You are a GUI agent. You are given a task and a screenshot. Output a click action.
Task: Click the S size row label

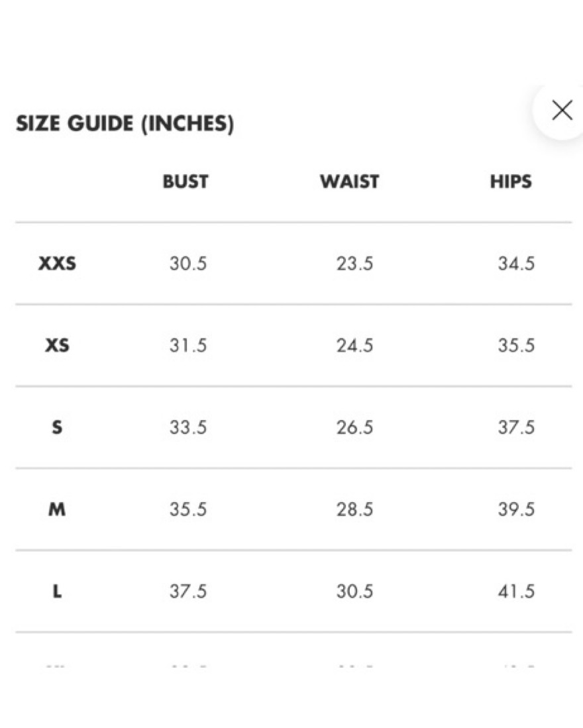(x=56, y=427)
